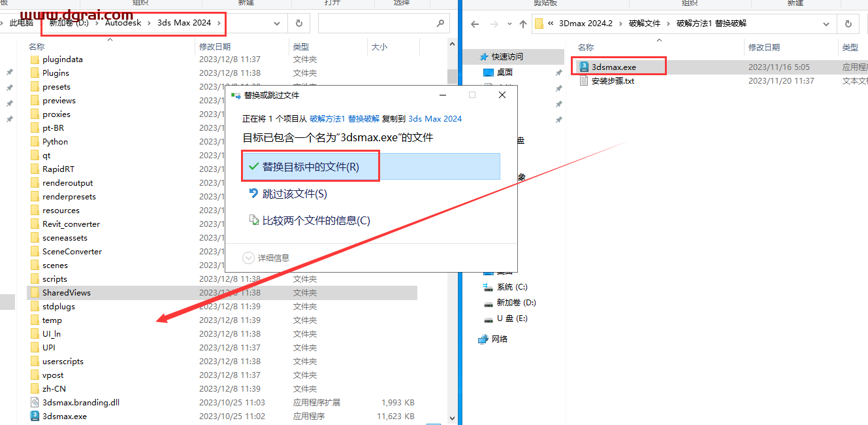This screenshot has width=868, height=425.
Task: Open U 盘 (E:) drive in navigation pane
Action: (512, 318)
